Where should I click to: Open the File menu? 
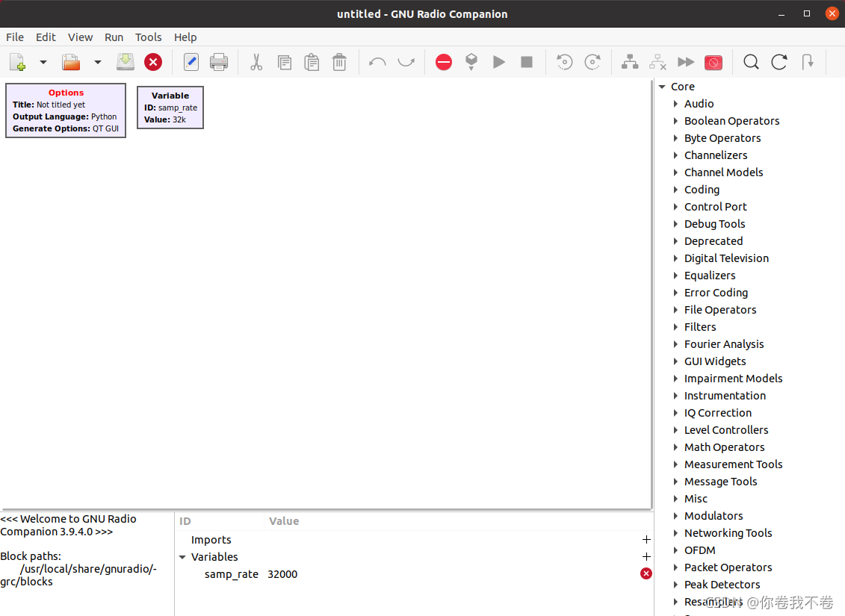14,37
